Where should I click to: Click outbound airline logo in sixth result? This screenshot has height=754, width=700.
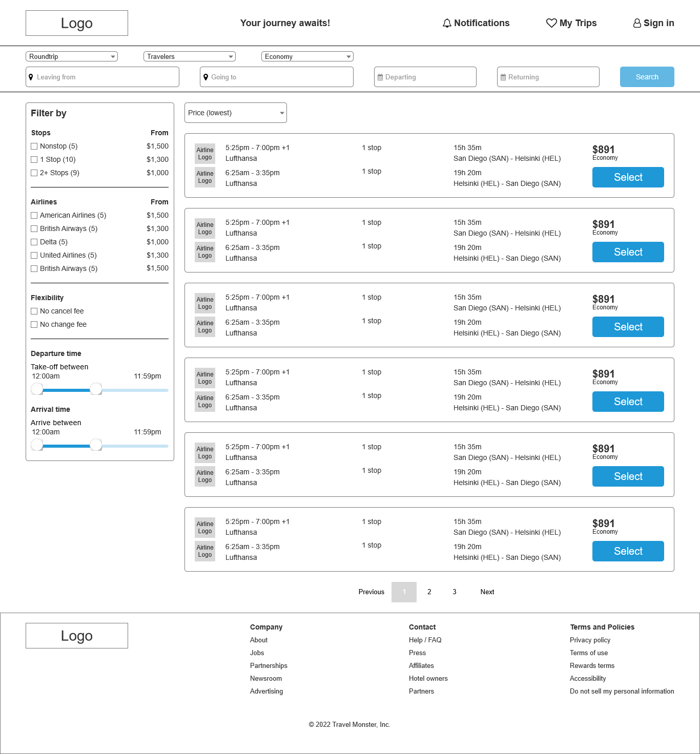205,528
